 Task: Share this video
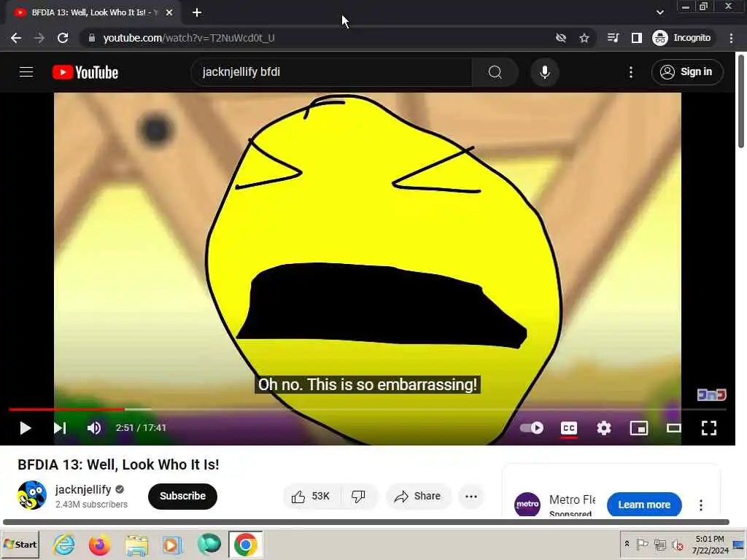tap(418, 496)
